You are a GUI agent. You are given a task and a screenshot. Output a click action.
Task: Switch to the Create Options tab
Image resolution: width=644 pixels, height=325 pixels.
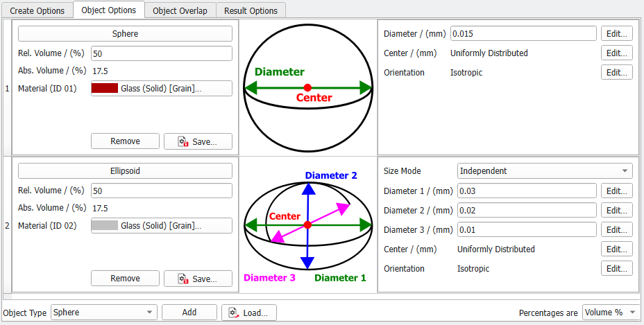pyautogui.click(x=37, y=10)
